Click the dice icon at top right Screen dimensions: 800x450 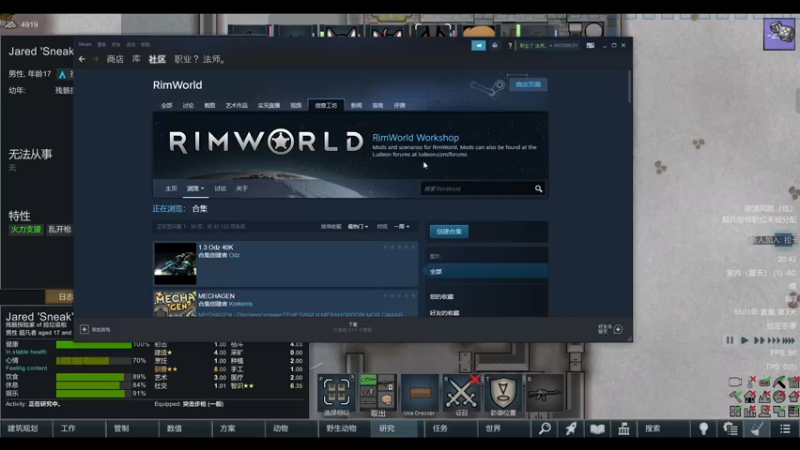click(779, 34)
